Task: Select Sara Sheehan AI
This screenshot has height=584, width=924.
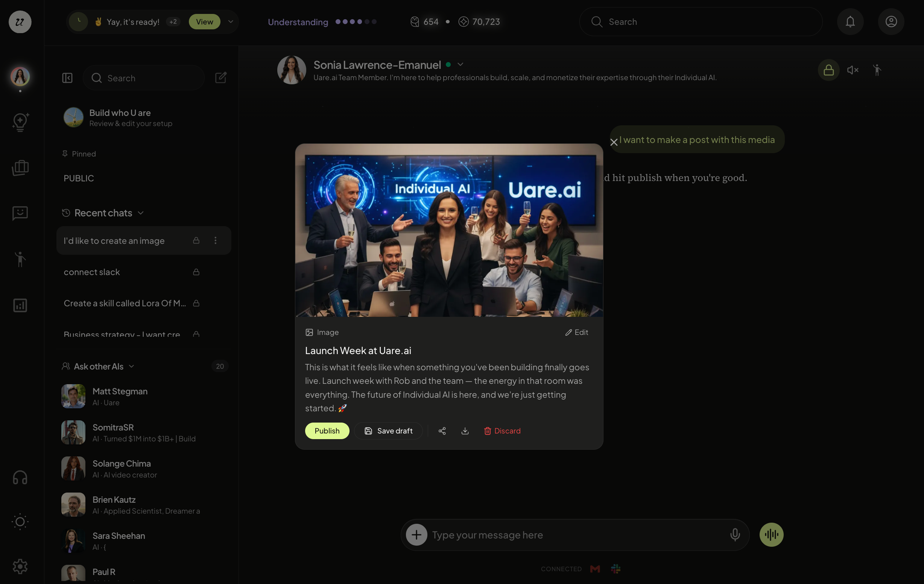Action: (x=143, y=541)
